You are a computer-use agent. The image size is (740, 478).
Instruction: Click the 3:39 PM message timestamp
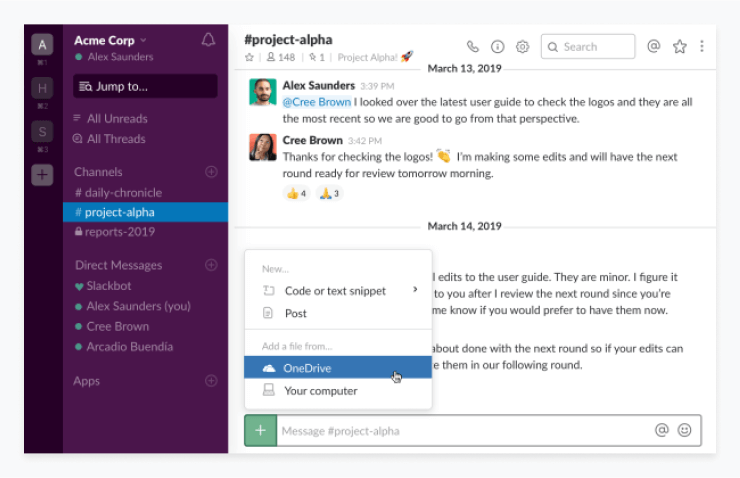coord(377,86)
